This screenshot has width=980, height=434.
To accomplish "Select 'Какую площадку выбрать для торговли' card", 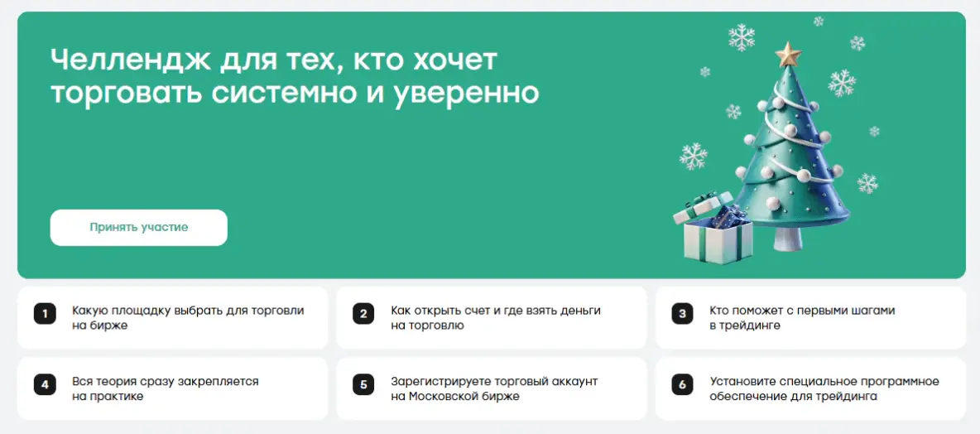I will coord(172,318).
